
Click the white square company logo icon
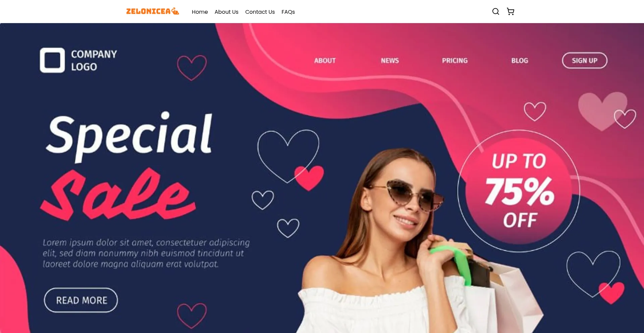pyautogui.click(x=52, y=60)
